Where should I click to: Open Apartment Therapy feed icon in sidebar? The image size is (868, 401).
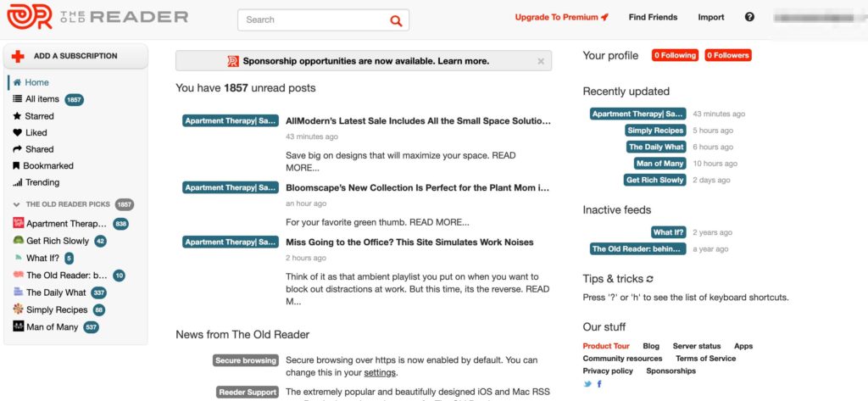point(19,224)
